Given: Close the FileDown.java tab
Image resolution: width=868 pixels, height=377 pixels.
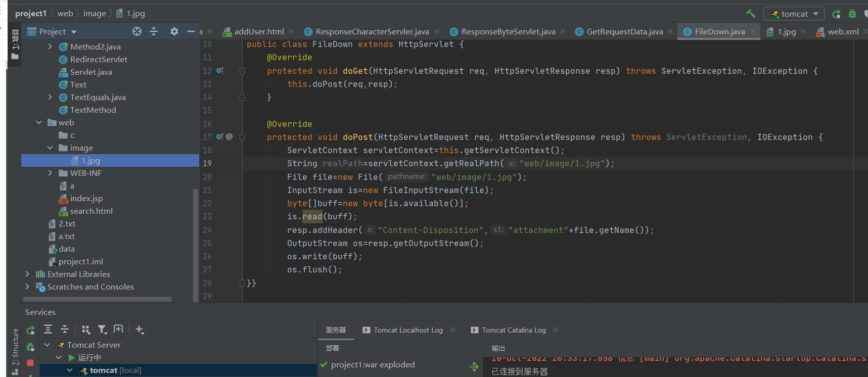Looking at the screenshot, I should tap(753, 31).
